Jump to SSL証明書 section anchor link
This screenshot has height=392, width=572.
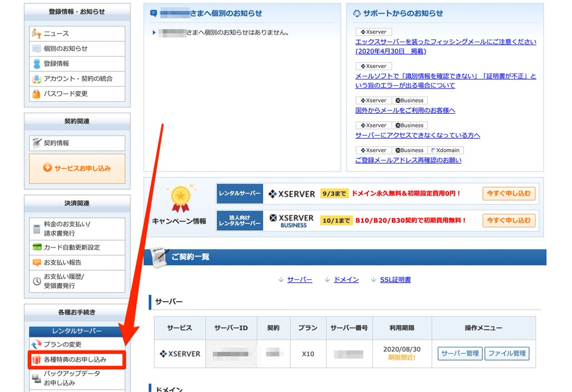[395, 279]
